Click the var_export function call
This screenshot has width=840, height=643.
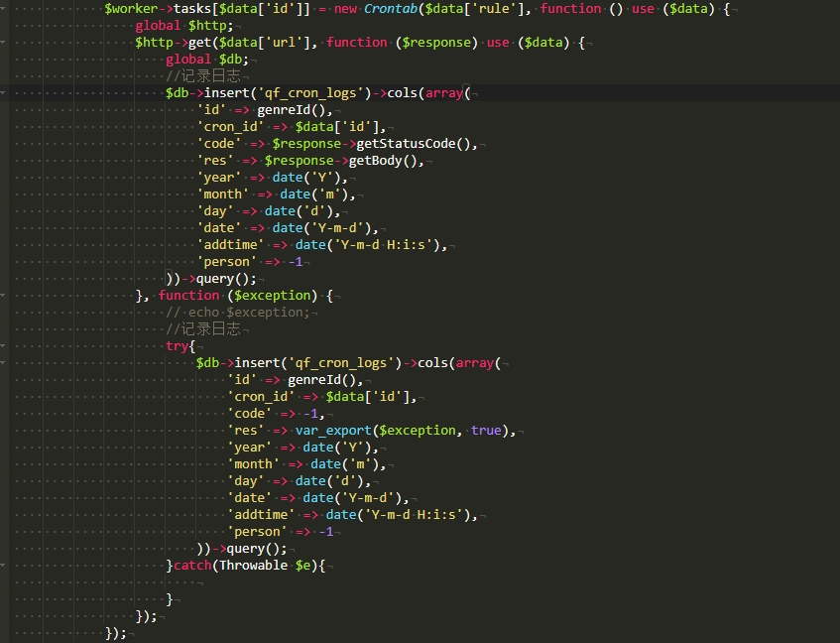coord(333,431)
